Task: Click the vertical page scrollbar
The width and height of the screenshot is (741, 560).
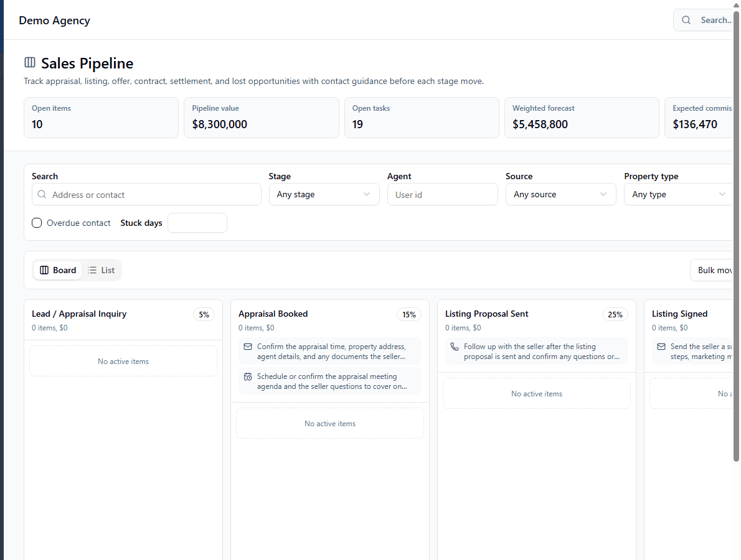Action: pos(736,236)
